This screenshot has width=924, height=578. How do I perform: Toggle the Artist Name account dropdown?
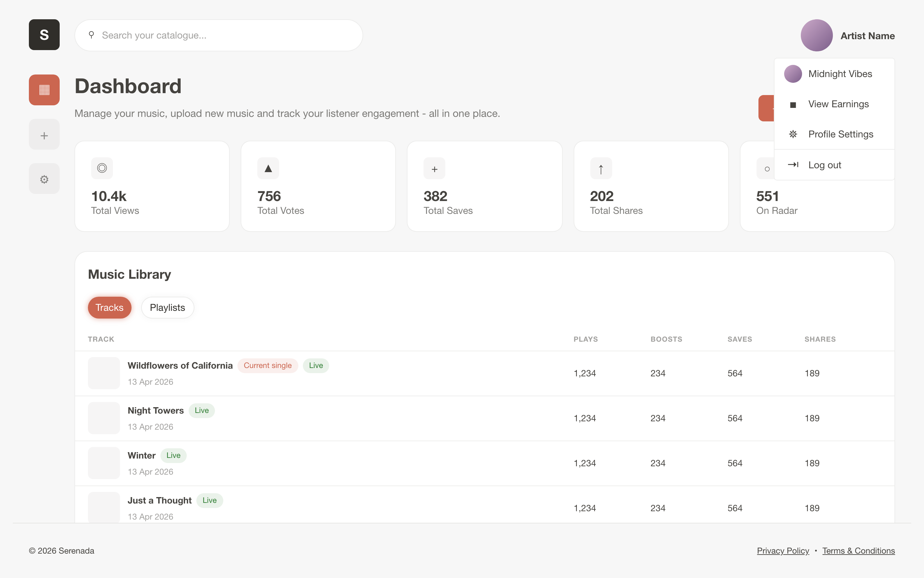click(848, 36)
